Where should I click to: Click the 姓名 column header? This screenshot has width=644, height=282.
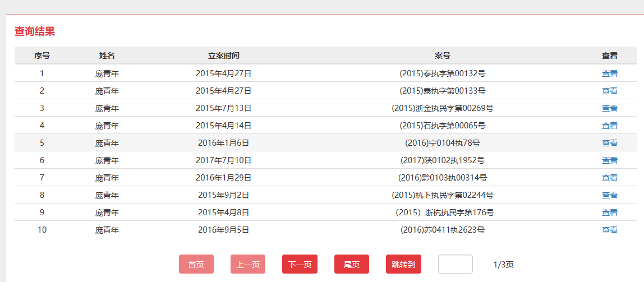pos(107,56)
